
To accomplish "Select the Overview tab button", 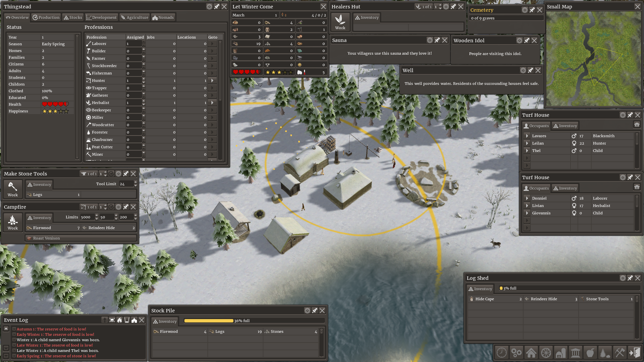I will tap(17, 17).
